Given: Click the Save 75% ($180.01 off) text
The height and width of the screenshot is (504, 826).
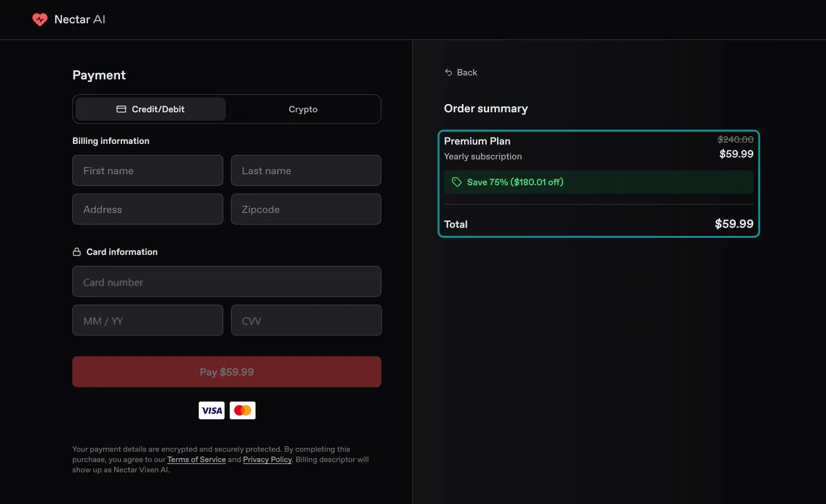Looking at the screenshot, I should (x=515, y=182).
